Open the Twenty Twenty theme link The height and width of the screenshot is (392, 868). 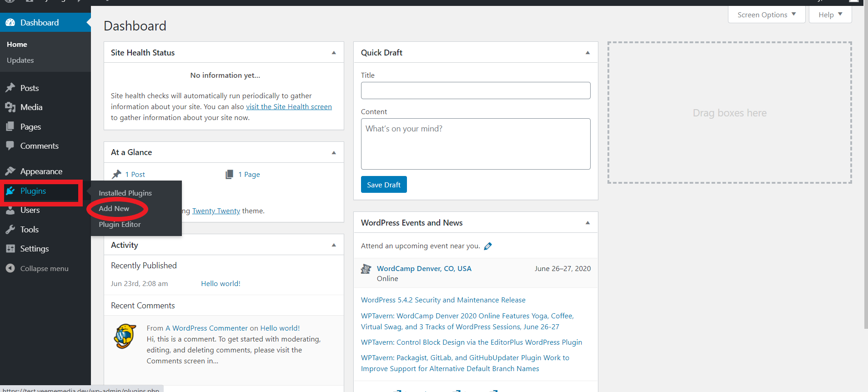[216, 211]
